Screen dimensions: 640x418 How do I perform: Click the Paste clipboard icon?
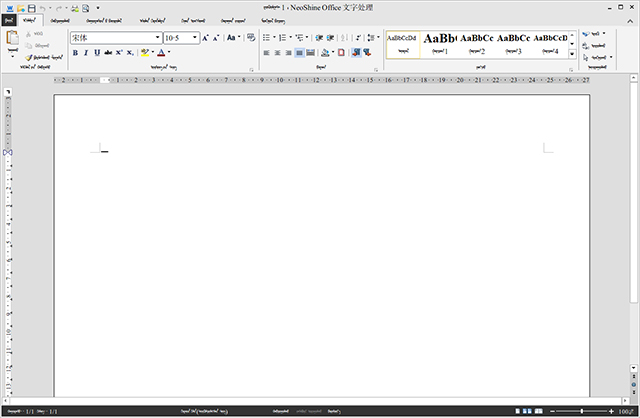(13, 40)
